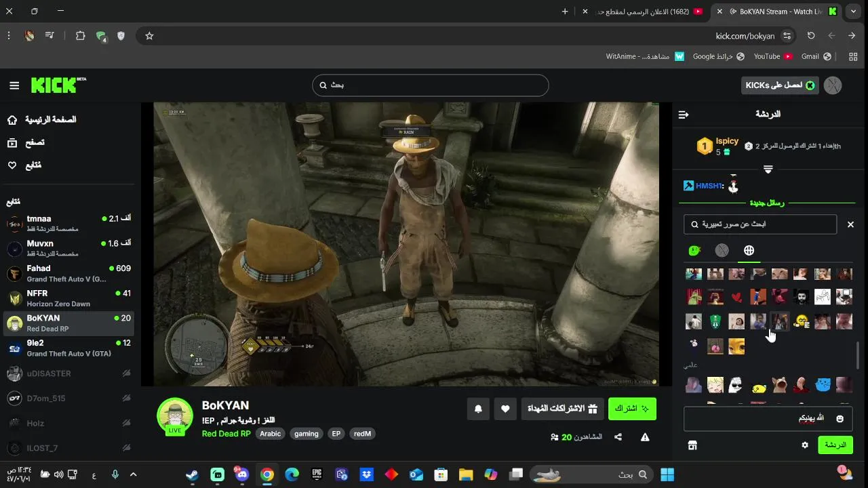
Task: Open a new browser tab
Action: tap(565, 12)
